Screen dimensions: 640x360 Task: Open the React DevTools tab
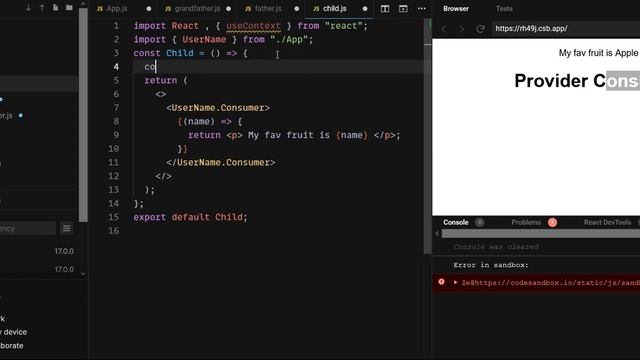pyautogui.click(x=607, y=222)
